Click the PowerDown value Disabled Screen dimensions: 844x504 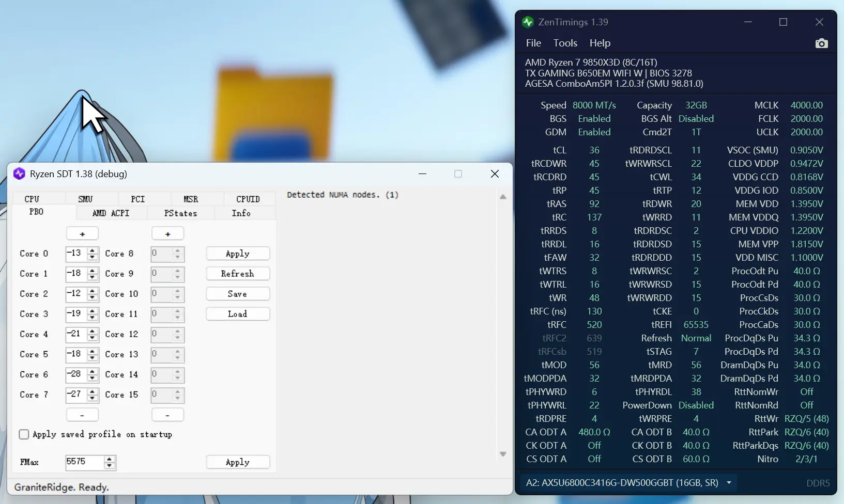tap(696, 405)
